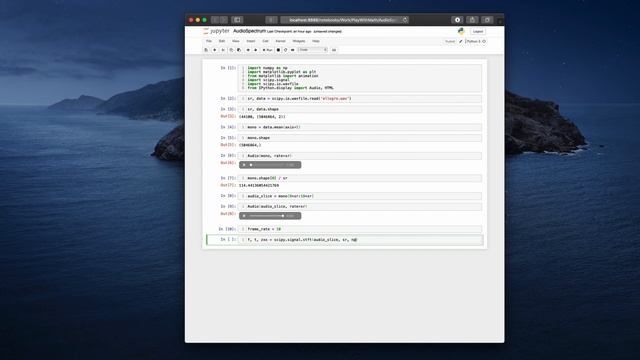Rename the AudioSpectrum notebook title
Screen dimensions: 640x360
click(249, 31)
